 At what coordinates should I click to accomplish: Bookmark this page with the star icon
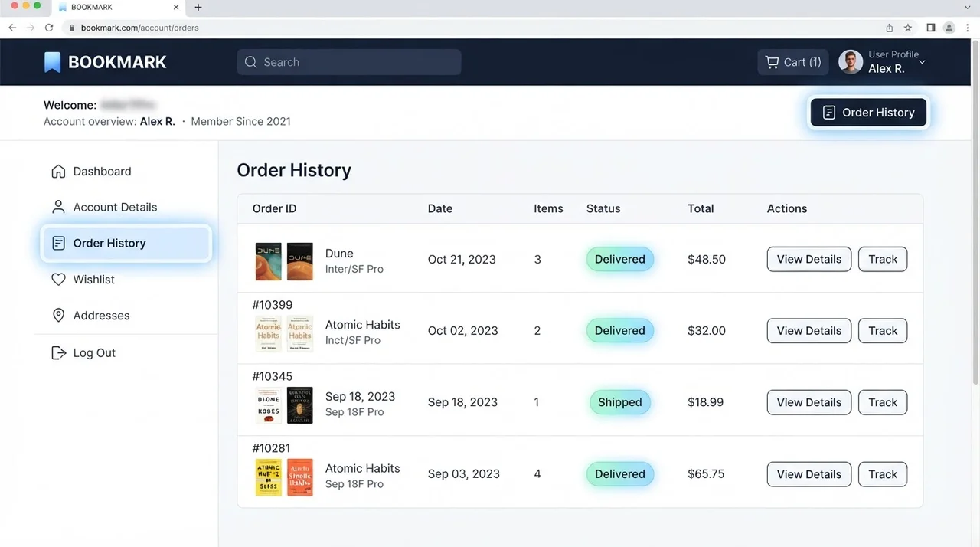click(x=908, y=28)
